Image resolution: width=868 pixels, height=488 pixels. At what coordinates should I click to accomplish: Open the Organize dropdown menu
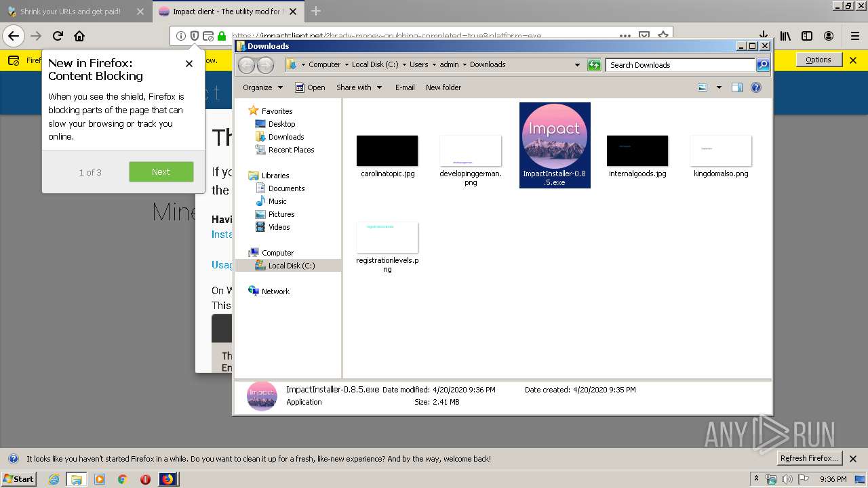(262, 87)
